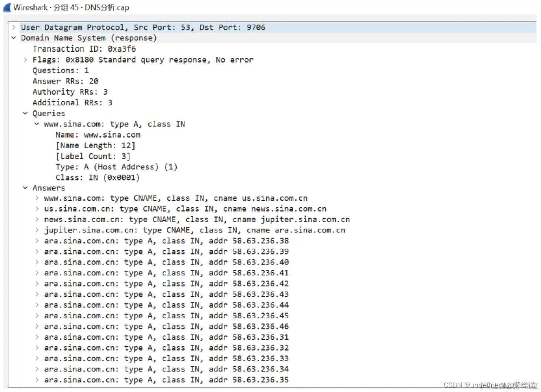This screenshot has width=541, height=392.
Task: Select the Transaction ID: 0xa3f6 line
Action: pyautogui.click(x=84, y=49)
